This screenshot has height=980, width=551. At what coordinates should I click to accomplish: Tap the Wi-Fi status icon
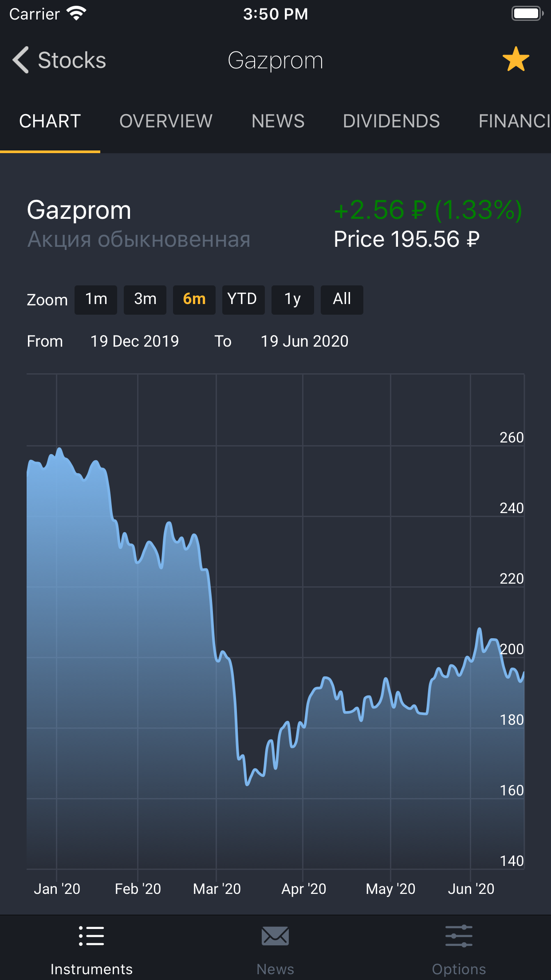pos(76,14)
